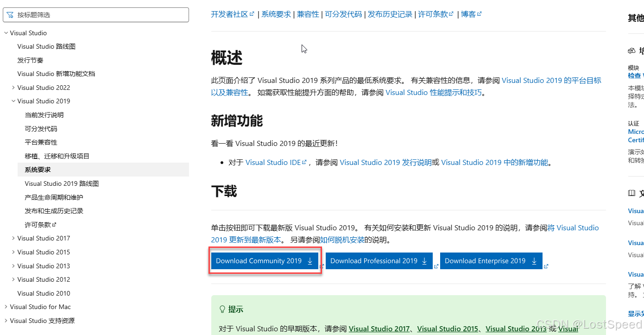Screen dimensions: 644x335
Task: Select 可分发代码 in the sidebar tree
Action: tap(41, 129)
